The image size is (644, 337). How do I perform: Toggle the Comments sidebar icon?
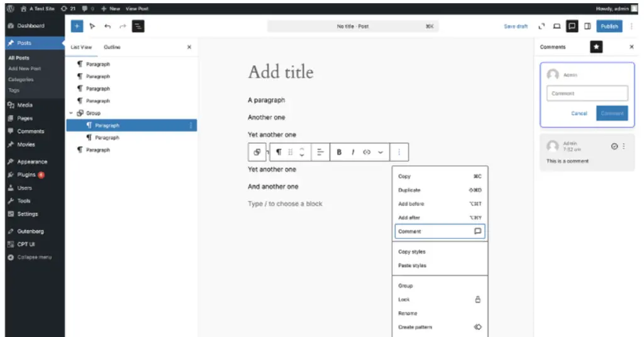572,26
